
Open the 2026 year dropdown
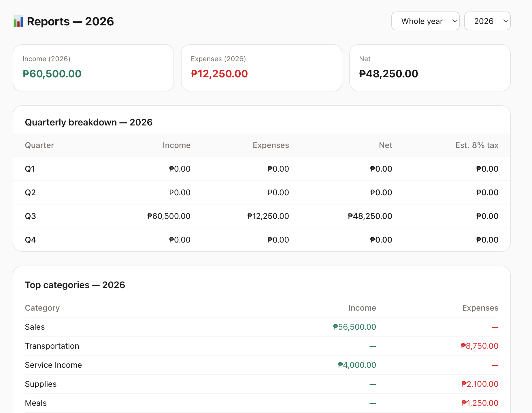487,21
